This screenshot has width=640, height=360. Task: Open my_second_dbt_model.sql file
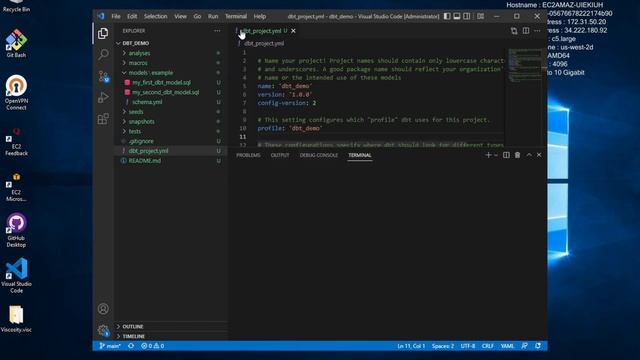coord(166,92)
